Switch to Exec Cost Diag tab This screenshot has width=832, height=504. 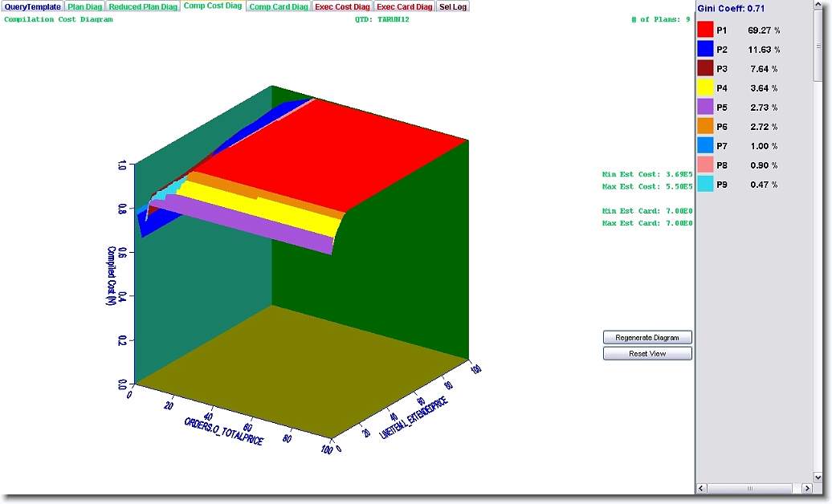pyautogui.click(x=342, y=6)
